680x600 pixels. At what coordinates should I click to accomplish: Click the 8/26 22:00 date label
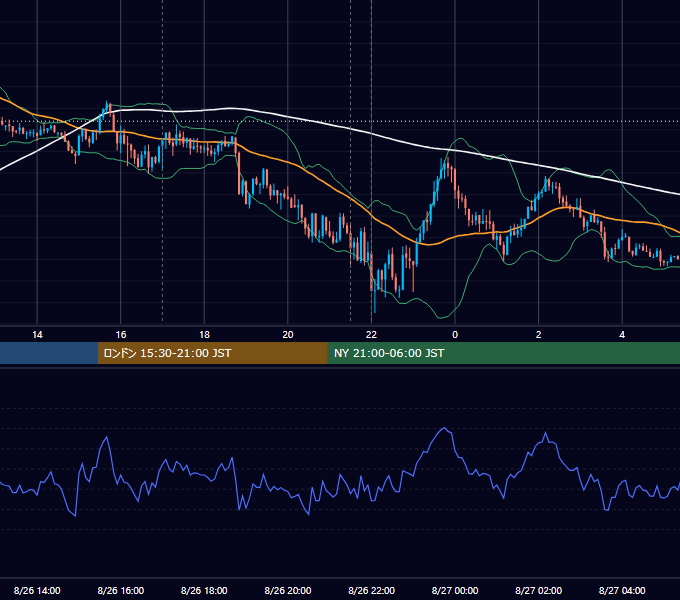click(x=371, y=590)
